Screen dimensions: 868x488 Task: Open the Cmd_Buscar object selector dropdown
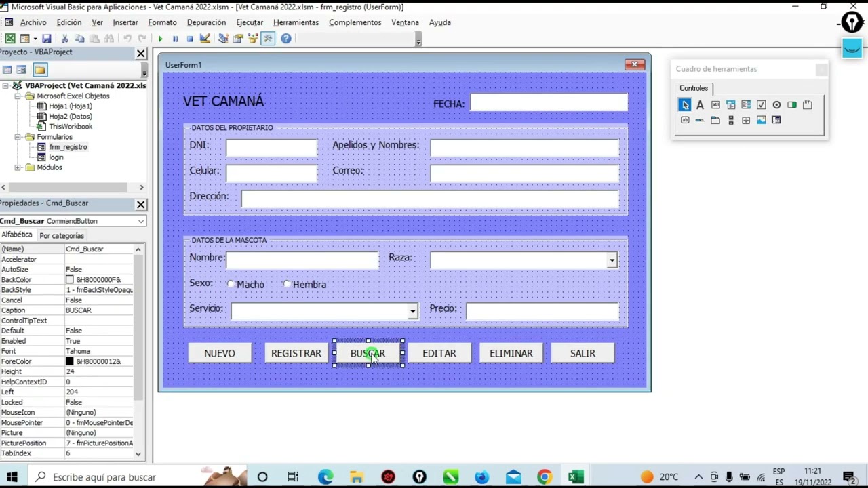click(x=140, y=221)
